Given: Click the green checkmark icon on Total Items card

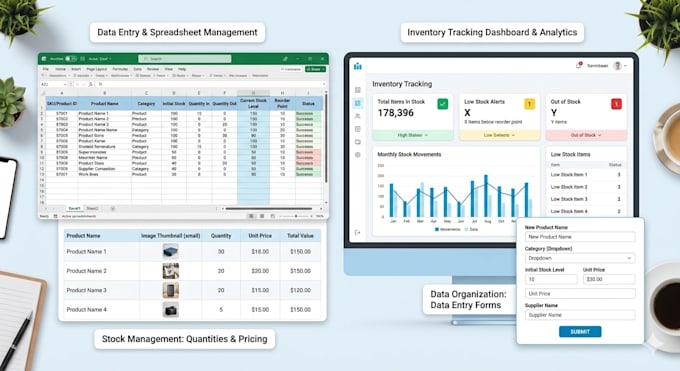Looking at the screenshot, I should (x=442, y=104).
